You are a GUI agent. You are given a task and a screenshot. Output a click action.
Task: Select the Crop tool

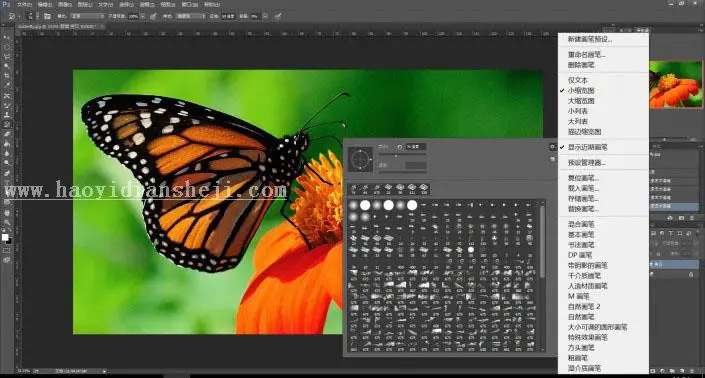point(7,76)
